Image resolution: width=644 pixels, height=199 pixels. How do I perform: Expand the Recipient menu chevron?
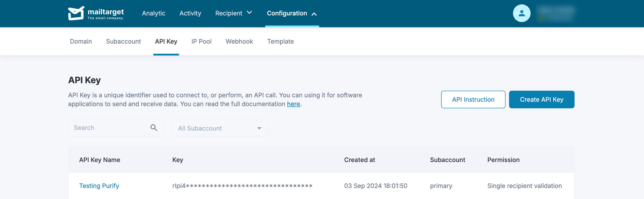[x=249, y=13]
